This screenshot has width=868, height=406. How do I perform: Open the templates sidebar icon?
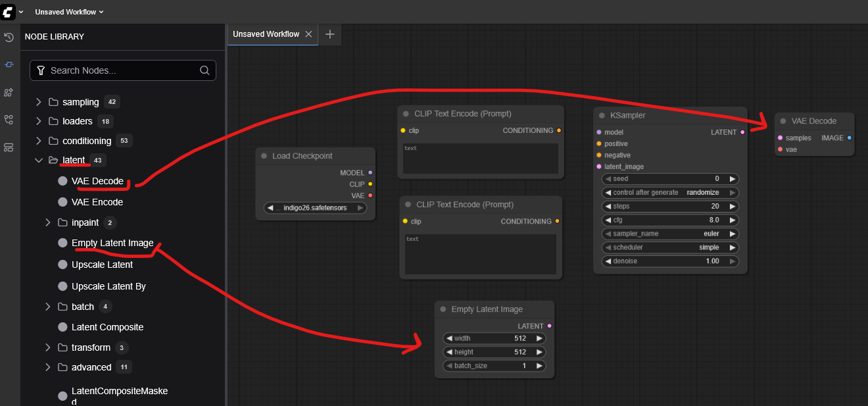[x=9, y=147]
